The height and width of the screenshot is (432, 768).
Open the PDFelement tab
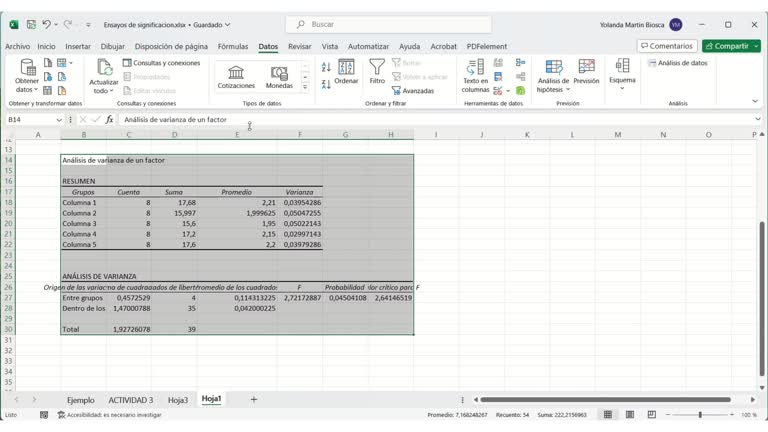[487, 46]
